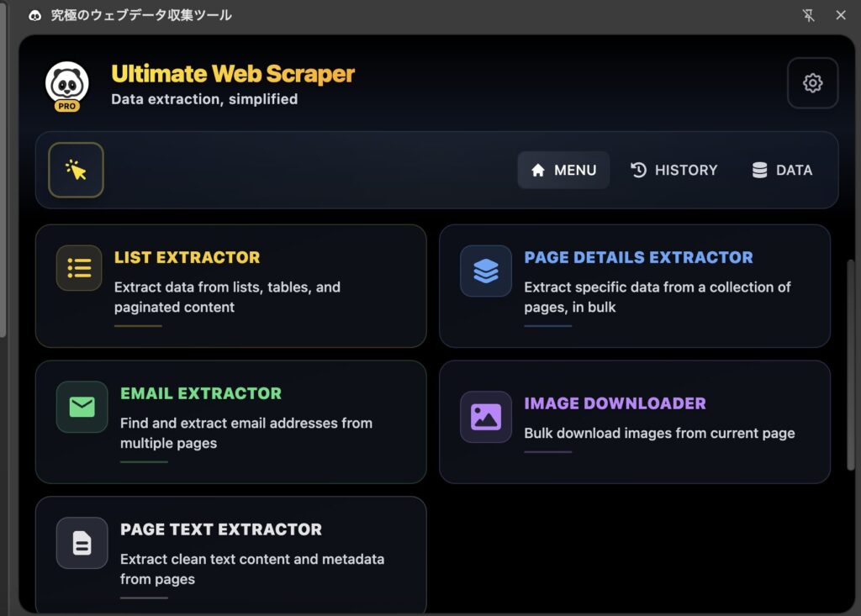The width and height of the screenshot is (861, 616).
Task: Open the PAGE TEXT EXTRACTOR title
Action: pyautogui.click(x=221, y=529)
